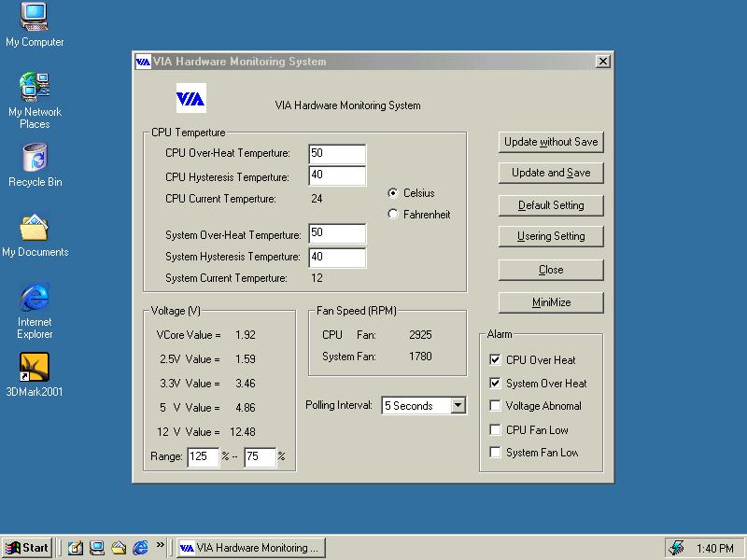Launch Outlook Express quick launch icon
Viewport: 747px width, 560px height.
pyautogui.click(x=119, y=548)
